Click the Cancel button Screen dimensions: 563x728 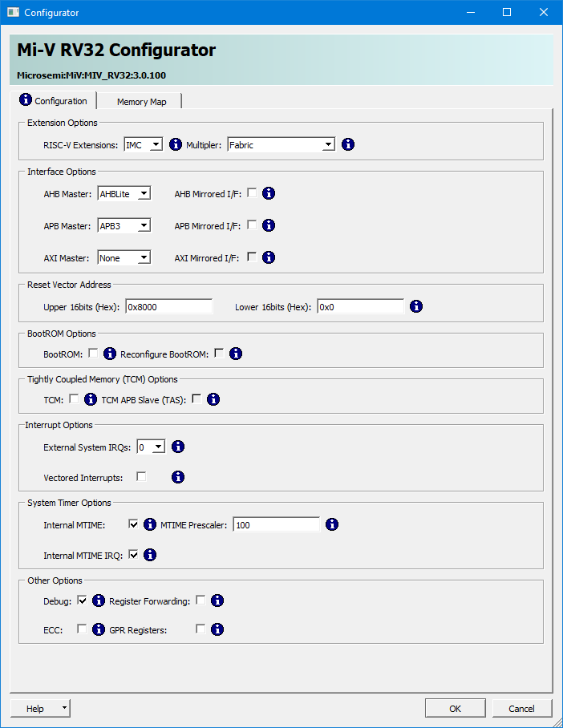tap(521, 709)
